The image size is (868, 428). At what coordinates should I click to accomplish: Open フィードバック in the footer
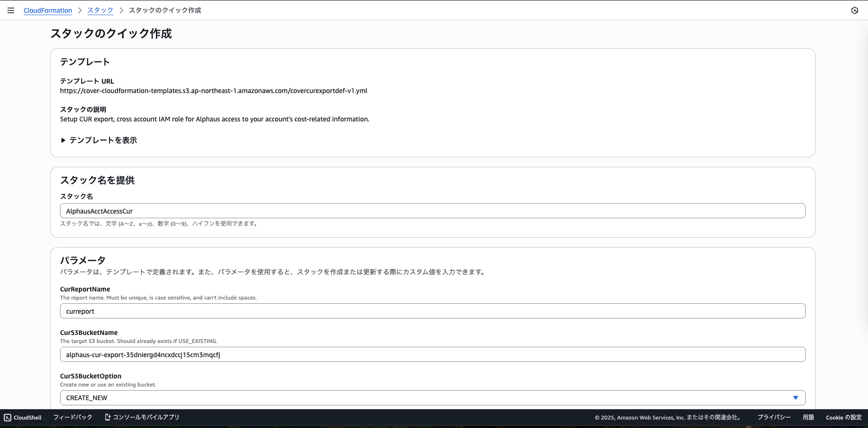click(73, 418)
